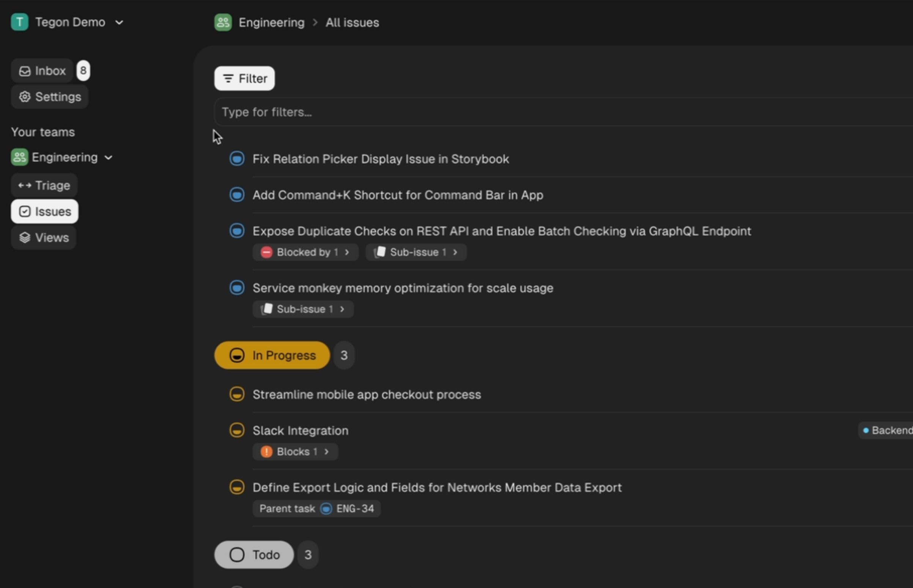
Task: Open the Views section in the sidebar
Action: point(44,238)
